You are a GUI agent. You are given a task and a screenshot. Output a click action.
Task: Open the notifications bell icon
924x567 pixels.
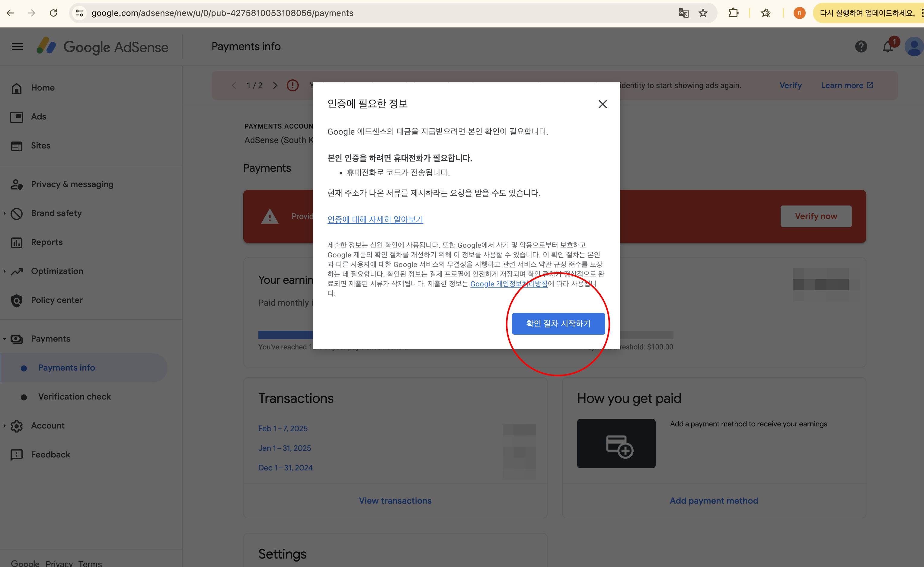(x=887, y=47)
